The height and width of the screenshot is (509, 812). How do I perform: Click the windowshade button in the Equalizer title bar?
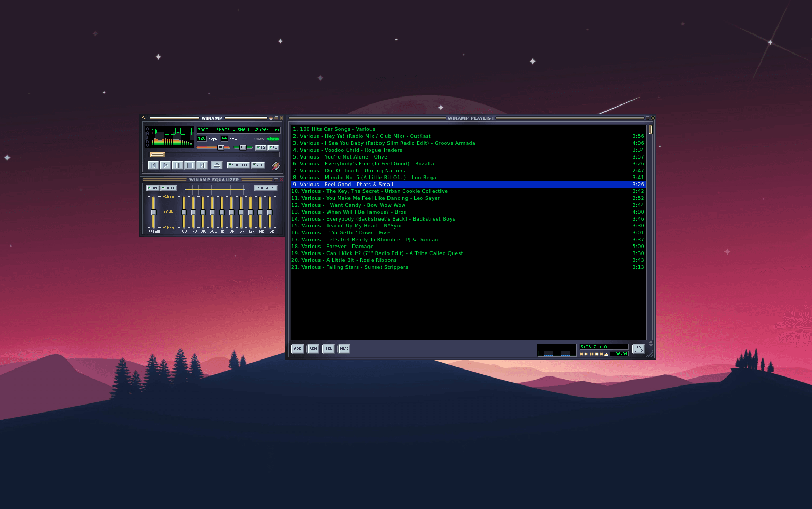276,179
